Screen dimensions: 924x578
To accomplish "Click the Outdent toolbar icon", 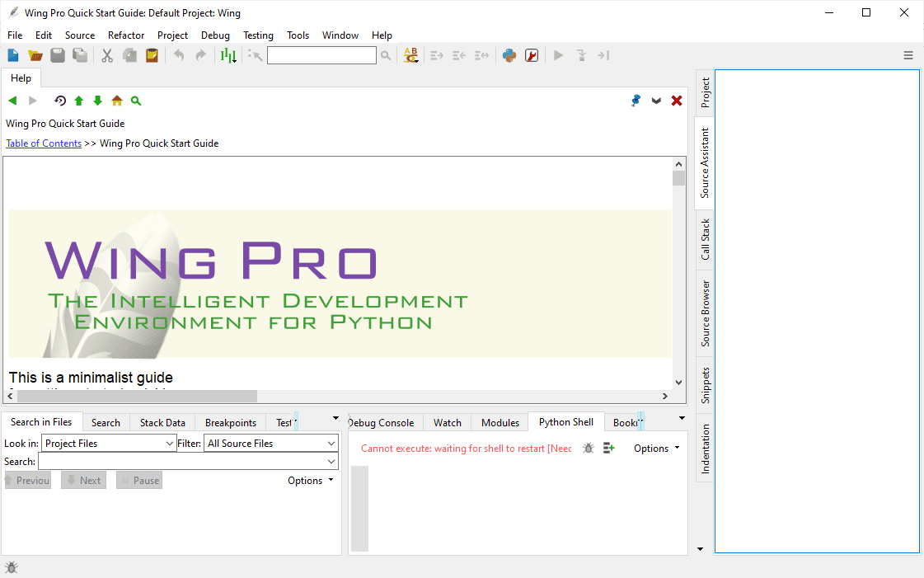I will click(x=459, y=55).
